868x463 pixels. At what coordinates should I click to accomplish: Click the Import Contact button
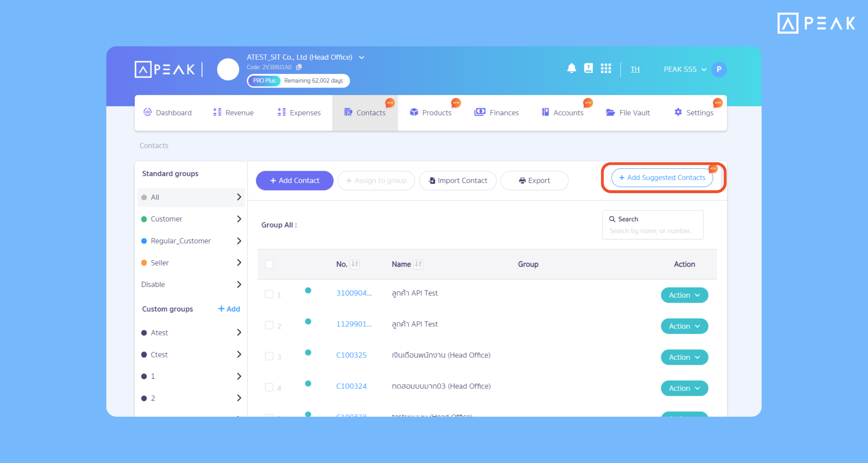click(458, 180)
